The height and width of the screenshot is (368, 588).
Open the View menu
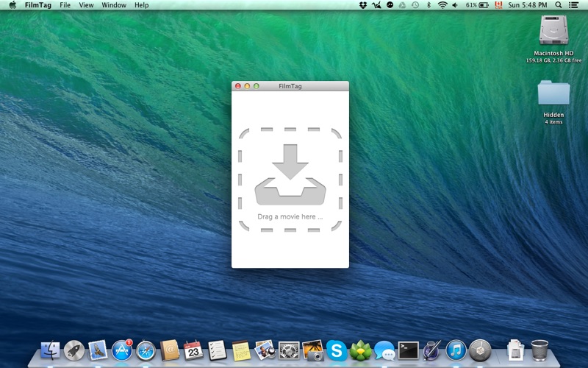(x=86, y=5)
